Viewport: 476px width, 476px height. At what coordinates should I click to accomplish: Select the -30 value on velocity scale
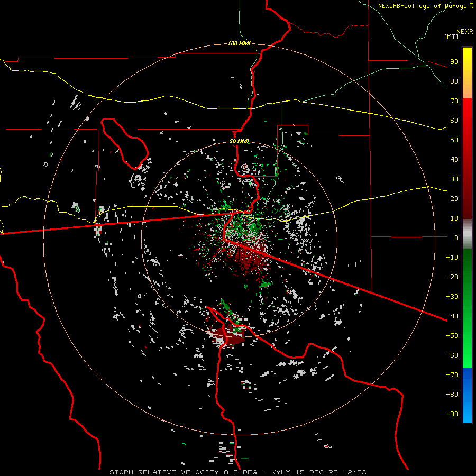pos(452,297)
